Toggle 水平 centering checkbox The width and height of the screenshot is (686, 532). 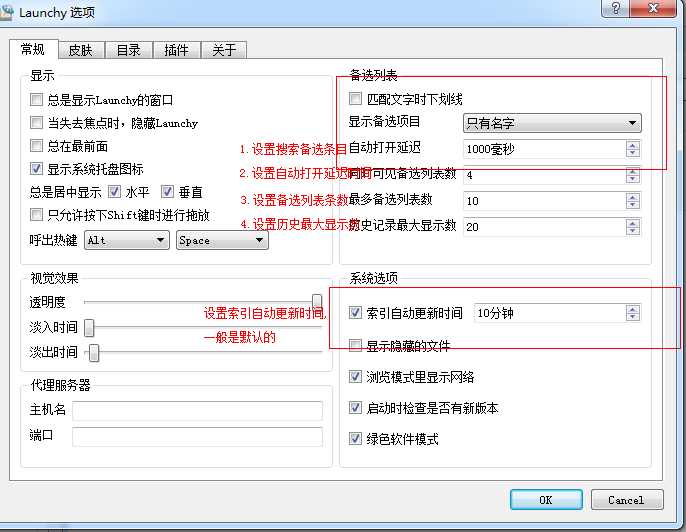point(115,192)
